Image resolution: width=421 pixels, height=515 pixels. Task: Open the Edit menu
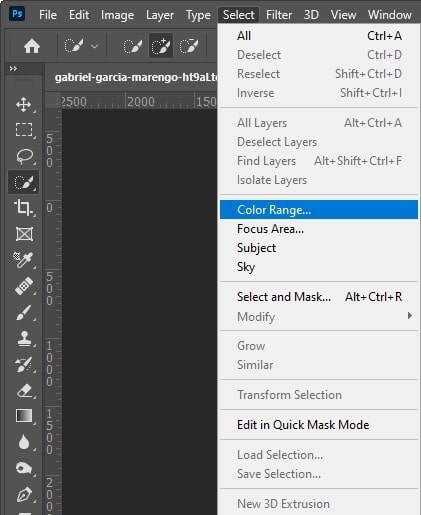(79, 15)
